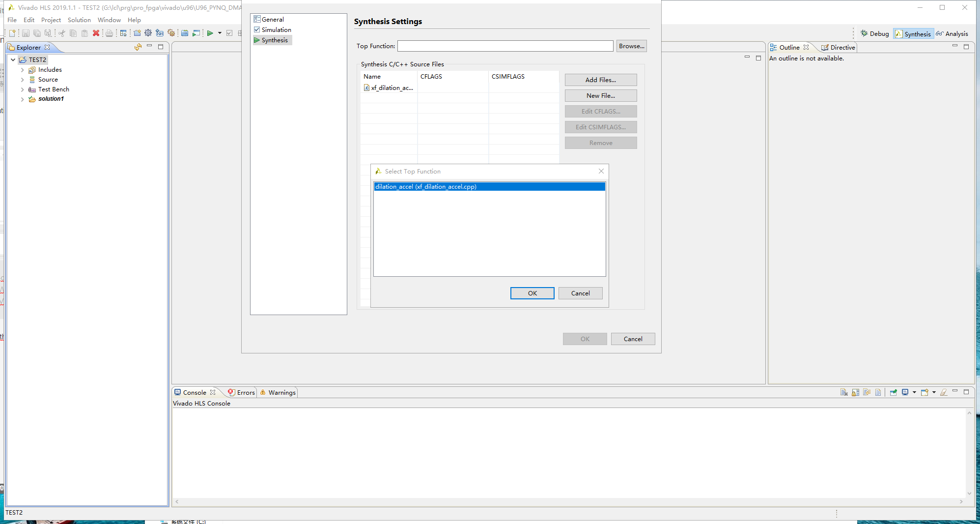The height and width of the screenshot is (524, 980).
Task: Open Project Settings gear icon in toolbar
Action: coord(148,33)
